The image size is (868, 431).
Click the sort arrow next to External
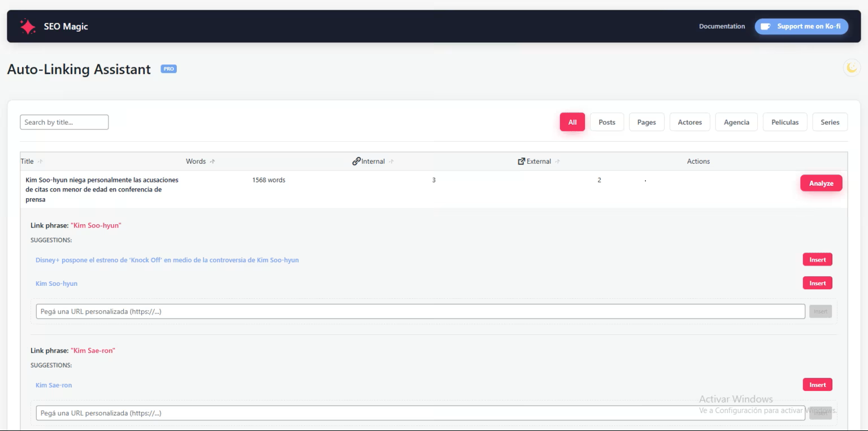(x=557, y=161)
